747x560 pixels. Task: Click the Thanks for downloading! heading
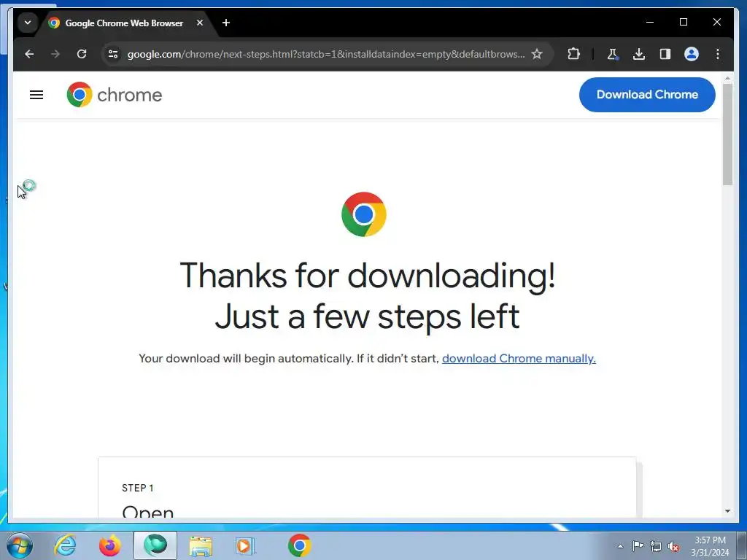(368, 275)
